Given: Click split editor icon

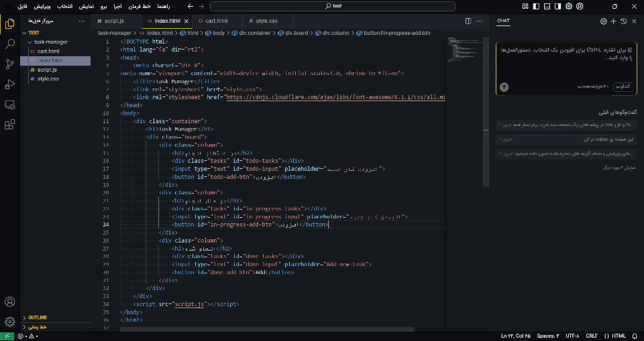Looking at the screenshot, I should coord(468,21).
